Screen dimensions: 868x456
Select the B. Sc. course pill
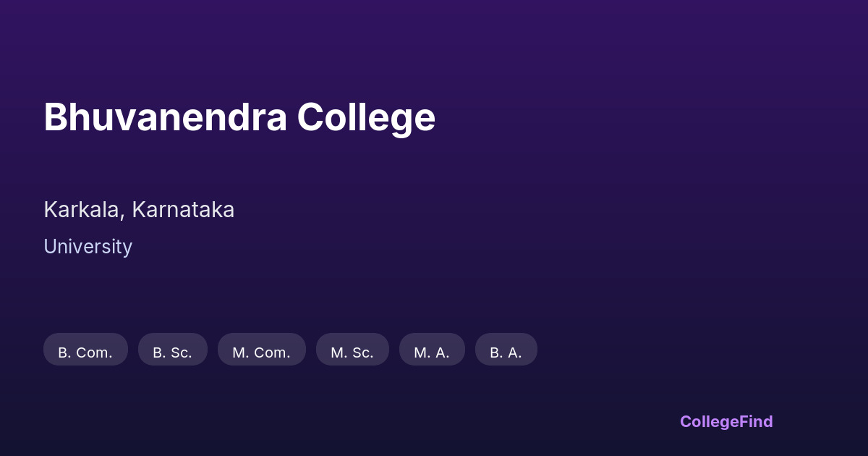click(x=172, y=350)
